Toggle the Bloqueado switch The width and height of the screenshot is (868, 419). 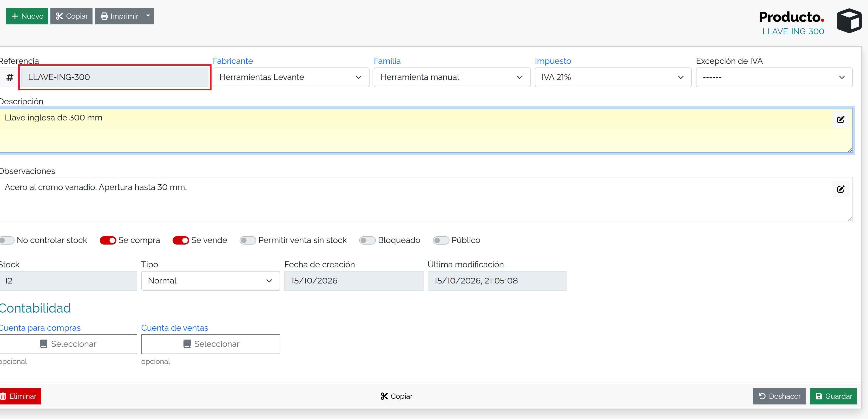click(367, 240)
